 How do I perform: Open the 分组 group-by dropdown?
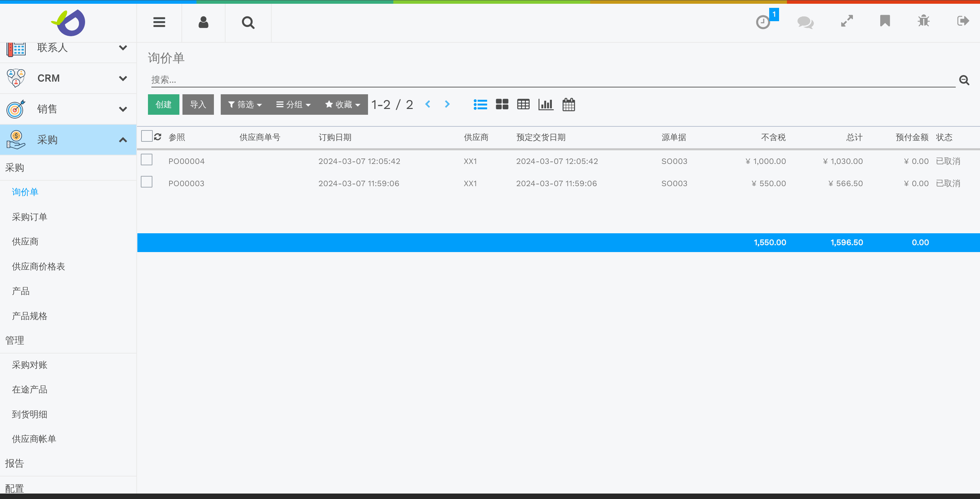(293, 105)
